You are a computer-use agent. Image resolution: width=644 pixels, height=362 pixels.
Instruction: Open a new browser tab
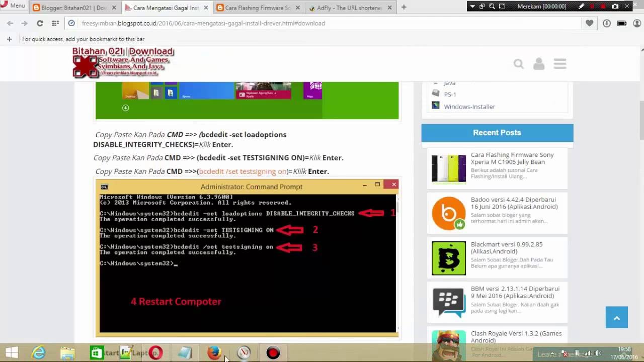point(404,8)
